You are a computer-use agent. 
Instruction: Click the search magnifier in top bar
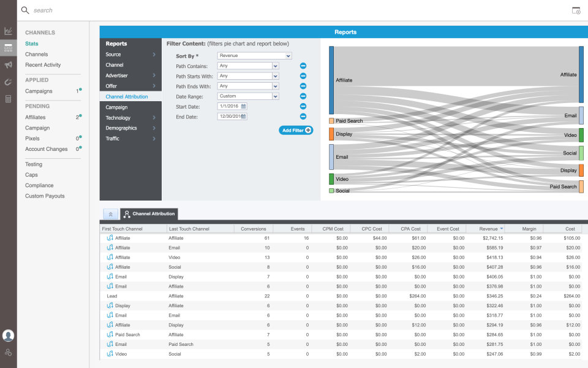(x=24, y=10)
